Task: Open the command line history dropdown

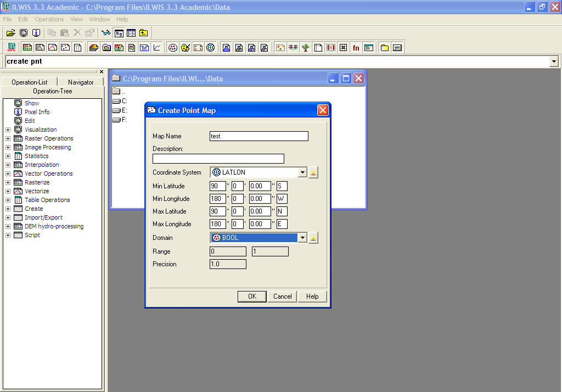Action: point(554,61)
